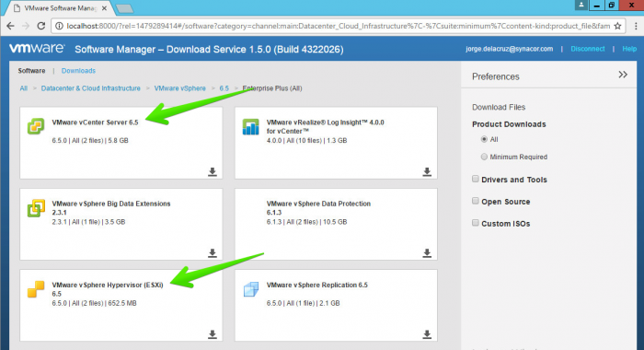Click '6.1.3 | All (2 files) | 10.5 GB' details
The image size is (644, 350).
click(x=306, y=222)
